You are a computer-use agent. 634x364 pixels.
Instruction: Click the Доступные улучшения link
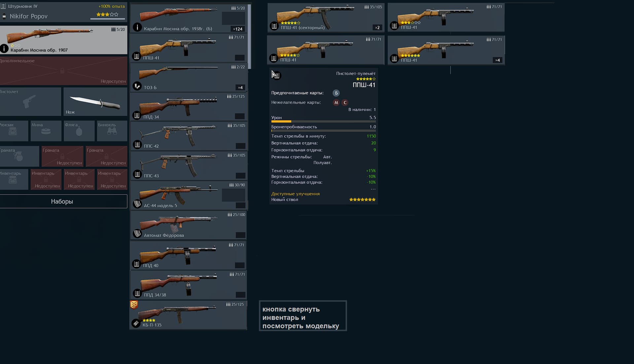point(295,194)
